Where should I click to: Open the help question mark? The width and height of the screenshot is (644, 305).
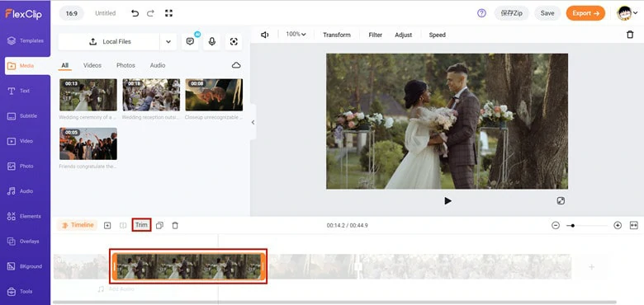[481, 13]
